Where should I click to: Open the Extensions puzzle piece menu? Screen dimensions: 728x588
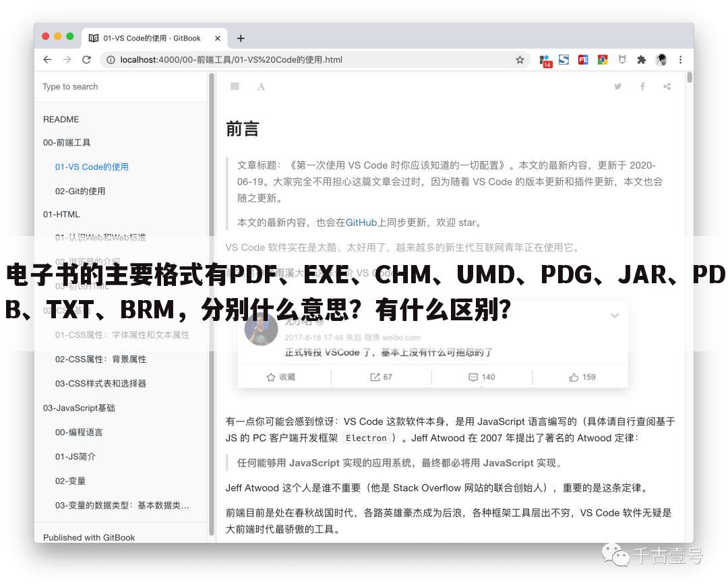tap(642, 59)
